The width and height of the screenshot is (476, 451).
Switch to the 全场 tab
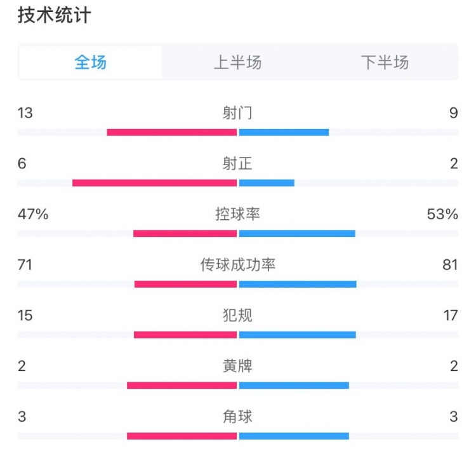click(x=90, y=62)
